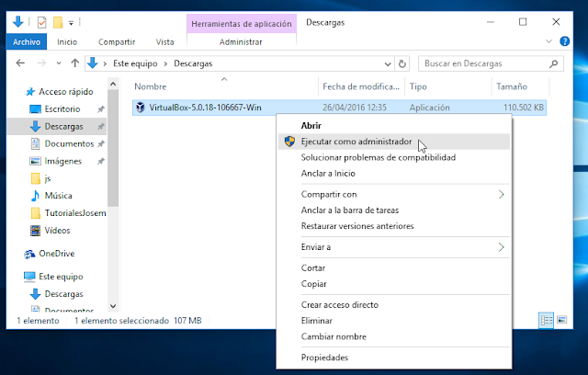Open the Customize Quick Access Toolbar dropdown
Viewport: 588px width, 375px height.
click(71, 23)
